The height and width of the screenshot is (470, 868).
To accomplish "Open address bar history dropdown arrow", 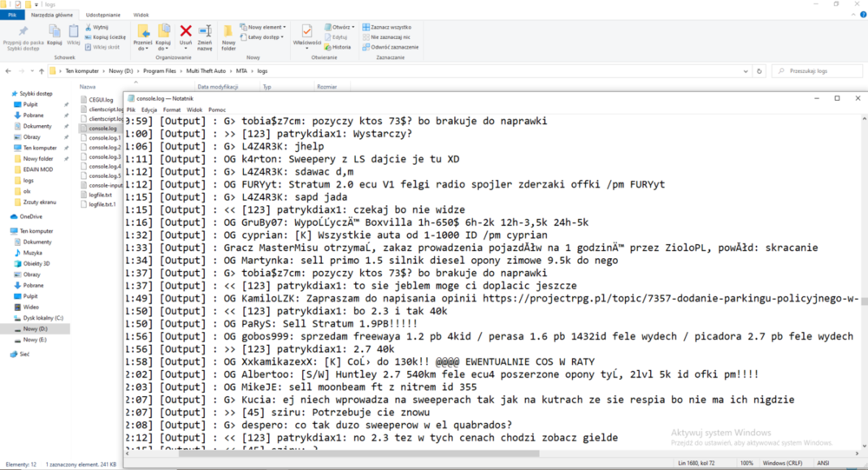I will pos(746,71).
